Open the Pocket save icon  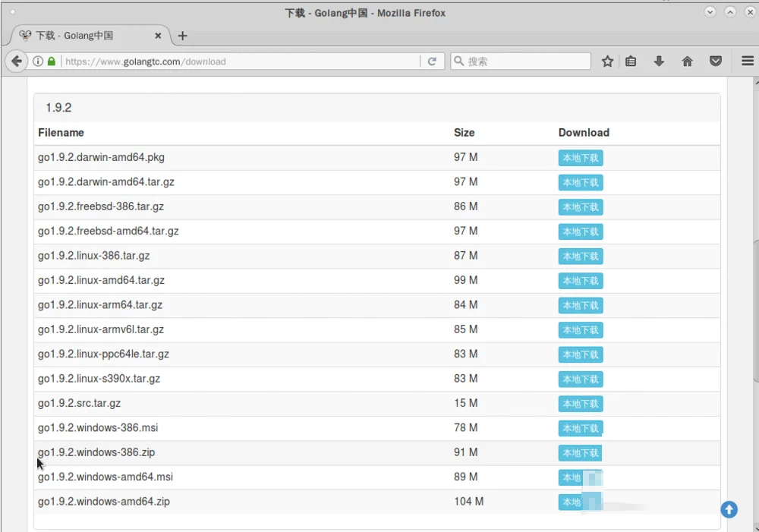click(715, 61)
